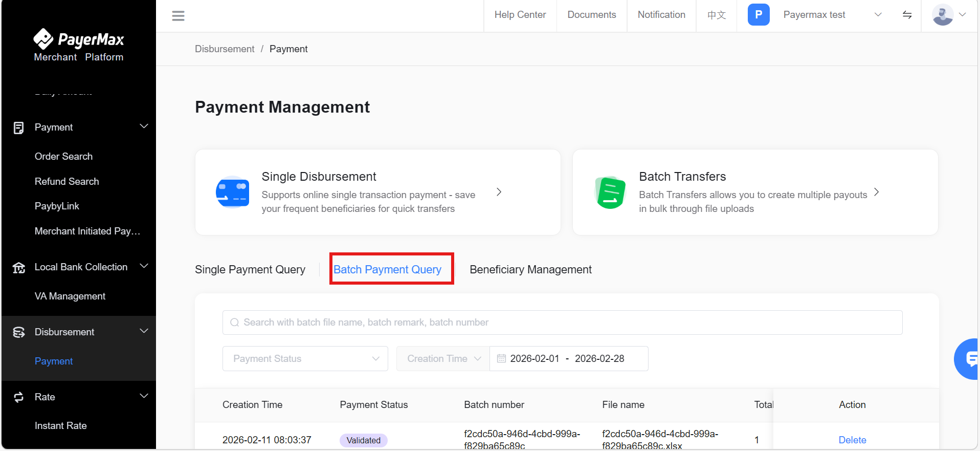Collapse the Rate section chevron
Viewport: 980px width, 451px height.
pos(144,396)
